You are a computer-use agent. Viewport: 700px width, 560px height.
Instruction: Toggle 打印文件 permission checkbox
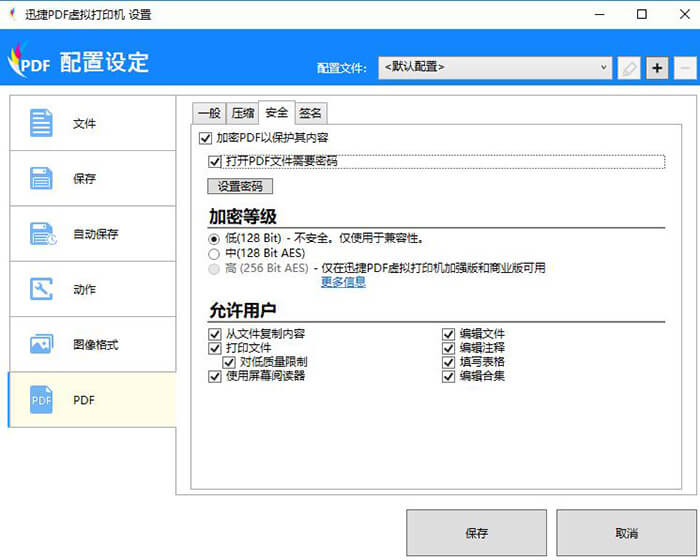[215, 348]
